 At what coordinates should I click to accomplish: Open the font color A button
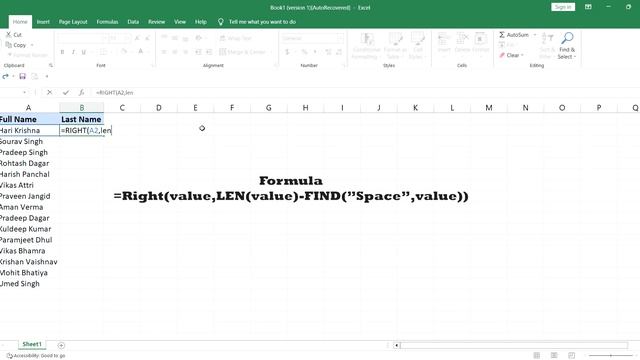point(140,52)
